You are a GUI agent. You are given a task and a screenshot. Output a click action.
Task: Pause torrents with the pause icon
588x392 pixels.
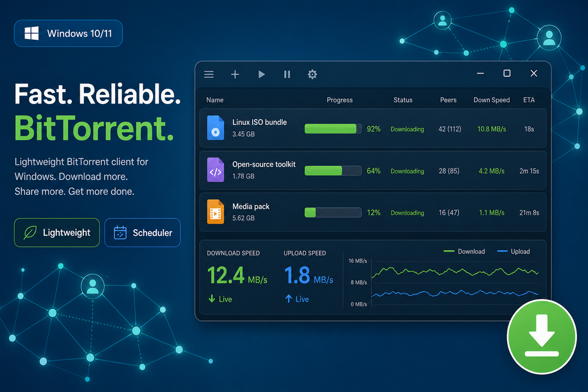pos(287,74)
